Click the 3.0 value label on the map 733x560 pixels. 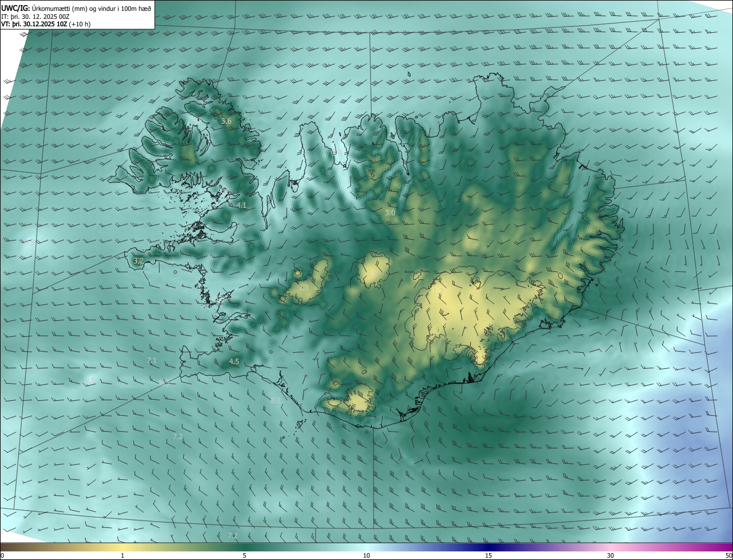(390, 212)
